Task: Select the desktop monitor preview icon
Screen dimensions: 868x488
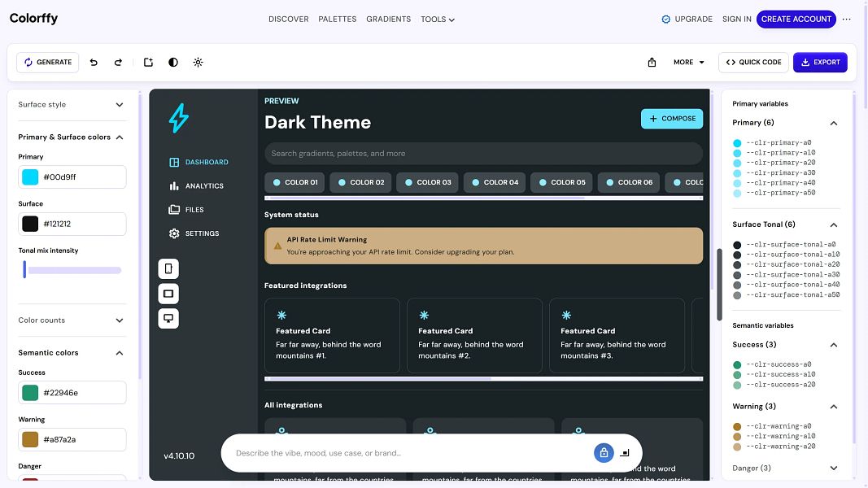Action: (x=168, y=318)
